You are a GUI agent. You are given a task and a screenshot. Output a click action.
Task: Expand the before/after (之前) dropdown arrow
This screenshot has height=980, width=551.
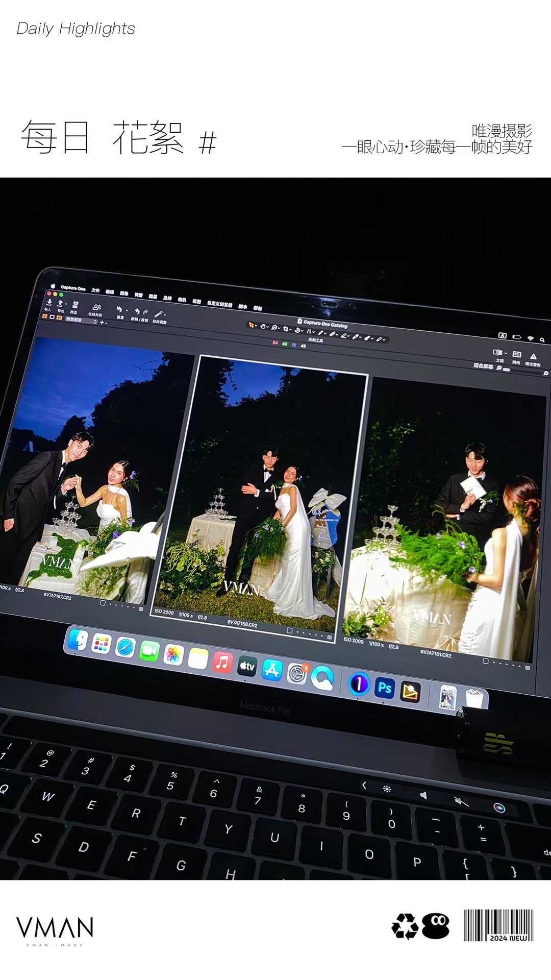pyautogui.click(x=505, y=353)
